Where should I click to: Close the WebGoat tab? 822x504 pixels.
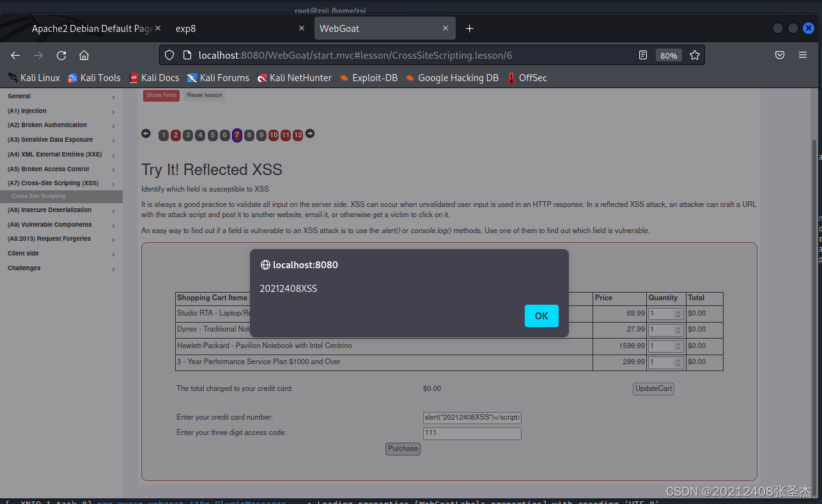coord(446,28)
